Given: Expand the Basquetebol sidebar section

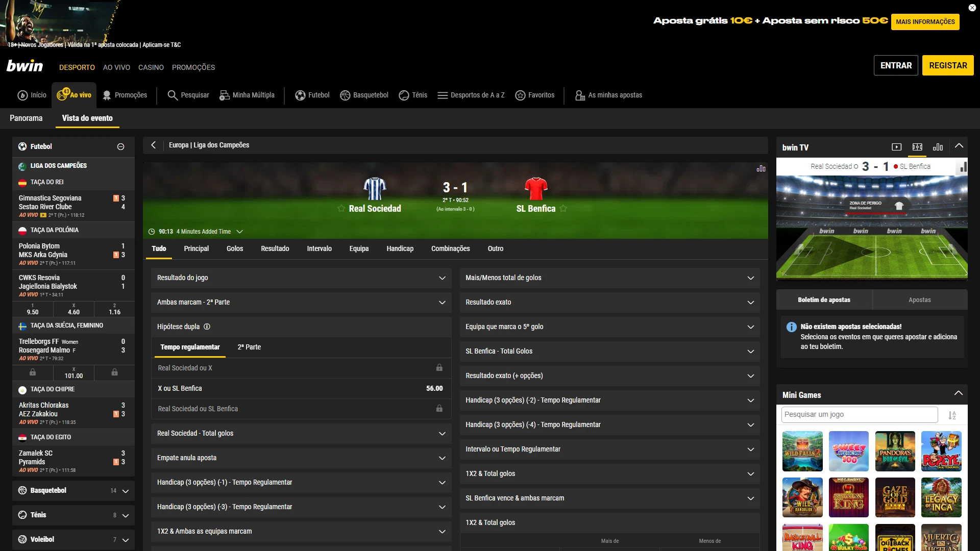Looking at the screenshot, I should tap(73, 491).
